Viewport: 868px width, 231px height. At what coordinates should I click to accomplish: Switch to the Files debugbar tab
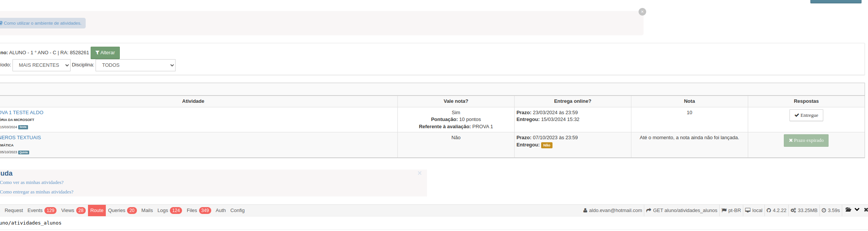(x=199, y=211)
